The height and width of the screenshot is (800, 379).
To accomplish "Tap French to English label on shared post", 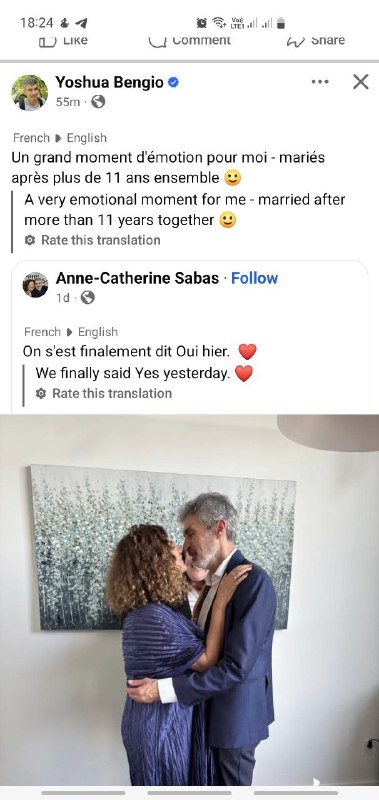I will (x=71, y=332).
